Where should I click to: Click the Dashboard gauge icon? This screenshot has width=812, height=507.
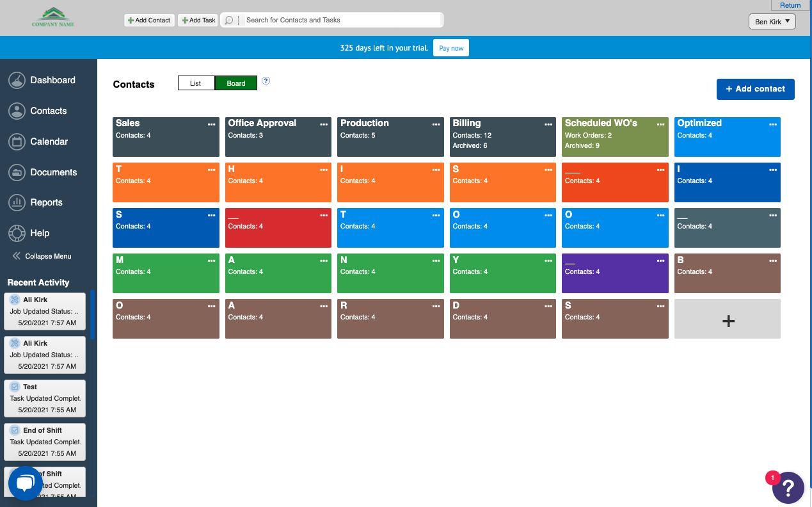coord(17,80)
